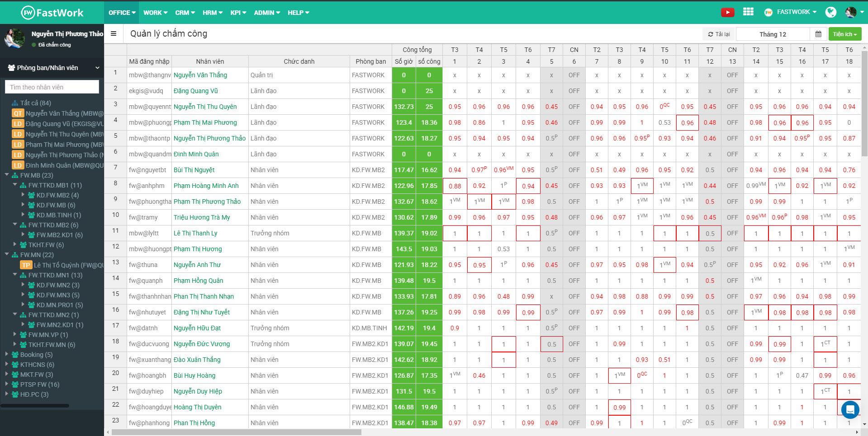Click the Tìm theo nhân viên search field
This screenshot has height=436, width=868.
point(52,87)
